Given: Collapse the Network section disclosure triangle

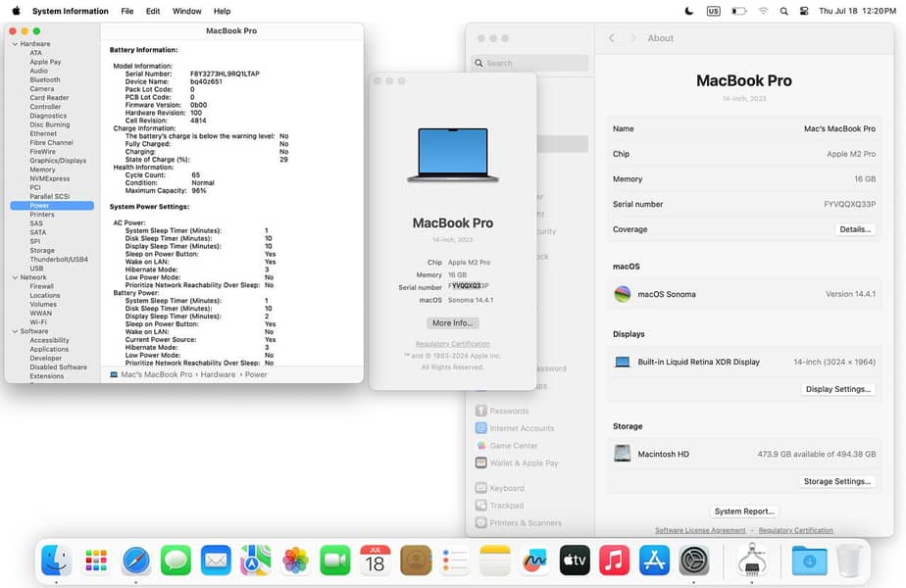Looking at the screenshot, I should click(15, 277).
